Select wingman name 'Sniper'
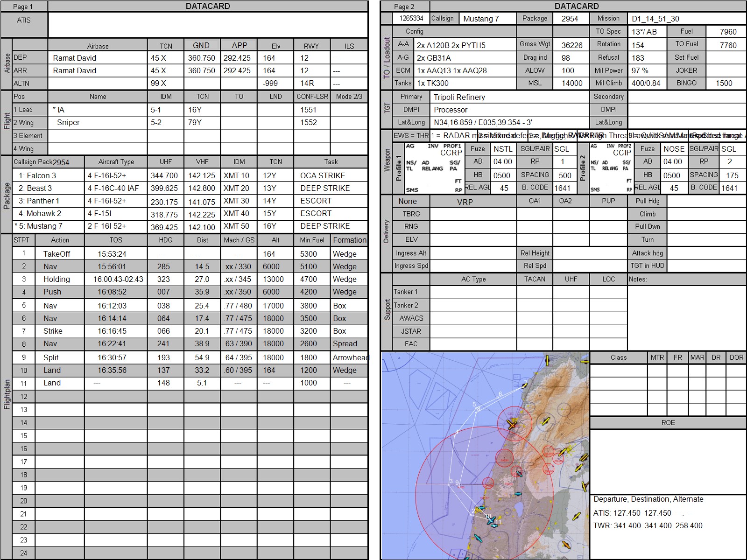 (x=68, y=122)
